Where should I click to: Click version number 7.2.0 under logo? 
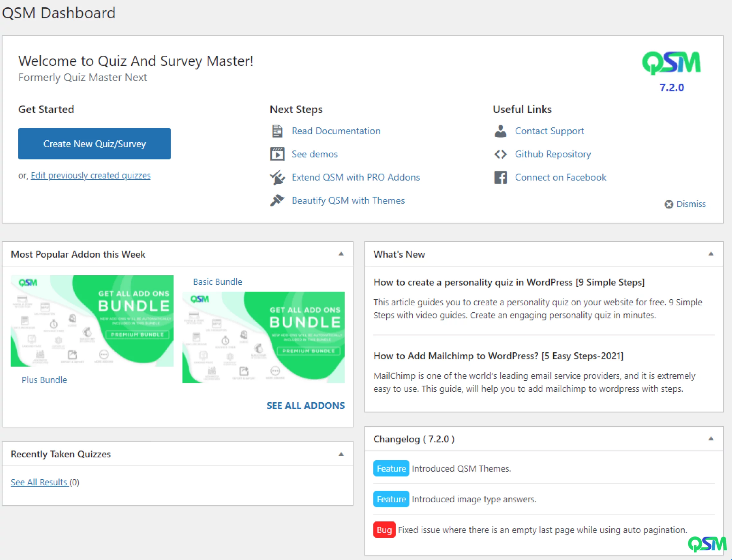point(671,87)
